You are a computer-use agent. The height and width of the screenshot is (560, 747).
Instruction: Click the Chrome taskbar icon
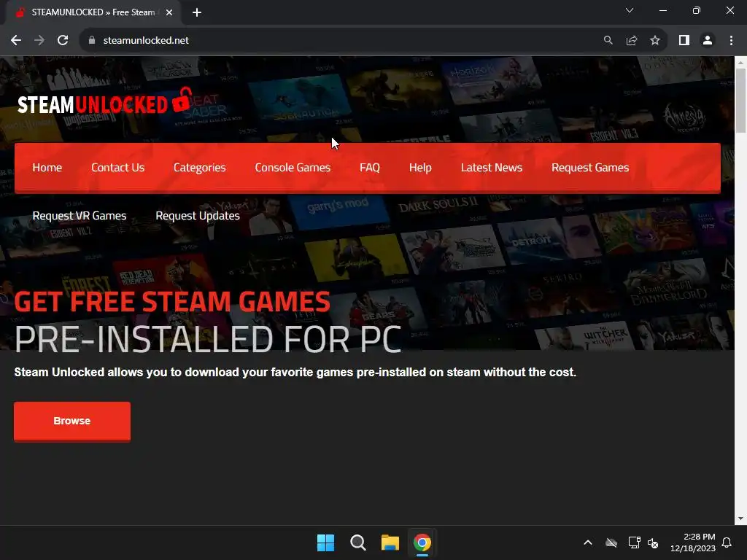[422, 542]
